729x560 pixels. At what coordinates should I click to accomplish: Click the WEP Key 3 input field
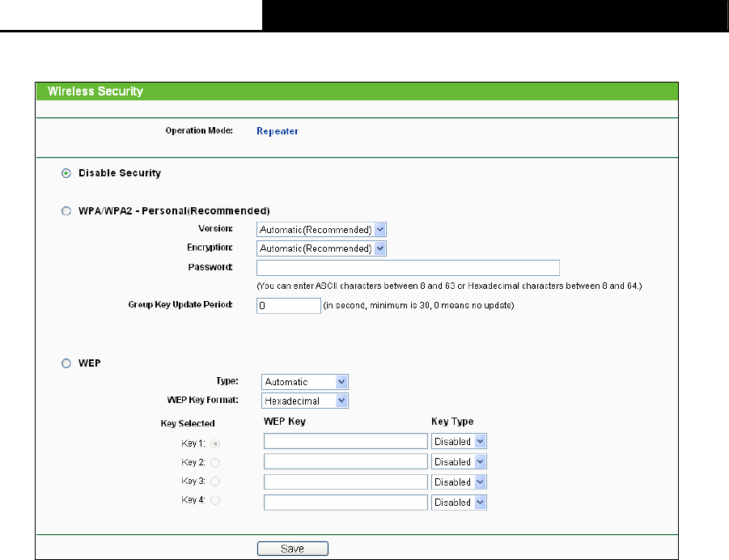tap(345, 482)
